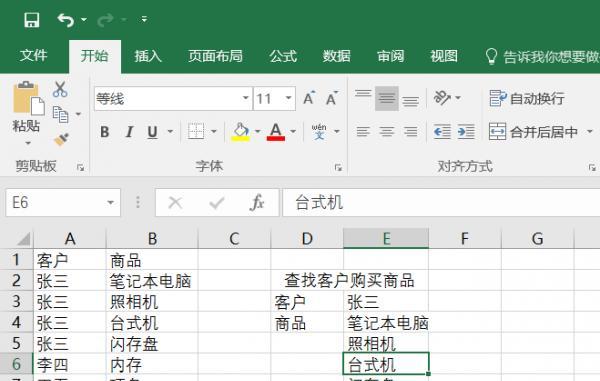This screenshot has height=381, width=600.
Task: Click the Cancel X in formula bar
Action: [175, 203]
